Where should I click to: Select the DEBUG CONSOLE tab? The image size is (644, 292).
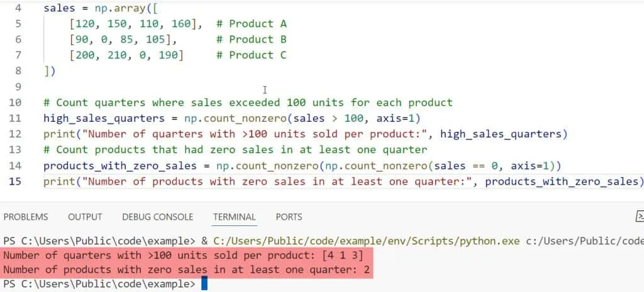point(158,217)
